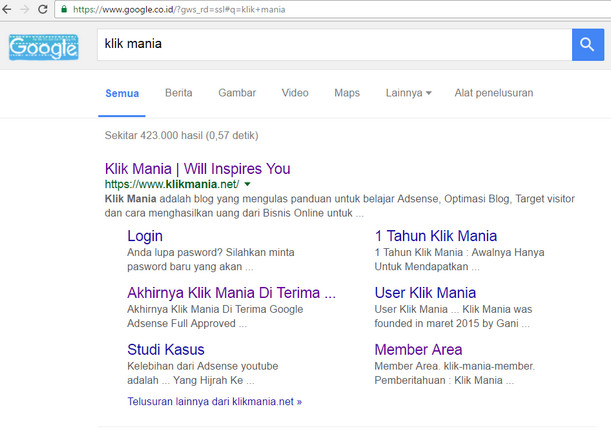Click the browser back arrow
Image resolution: width=611 pixels, height=437 pixels.
click(x=7, y=9)
